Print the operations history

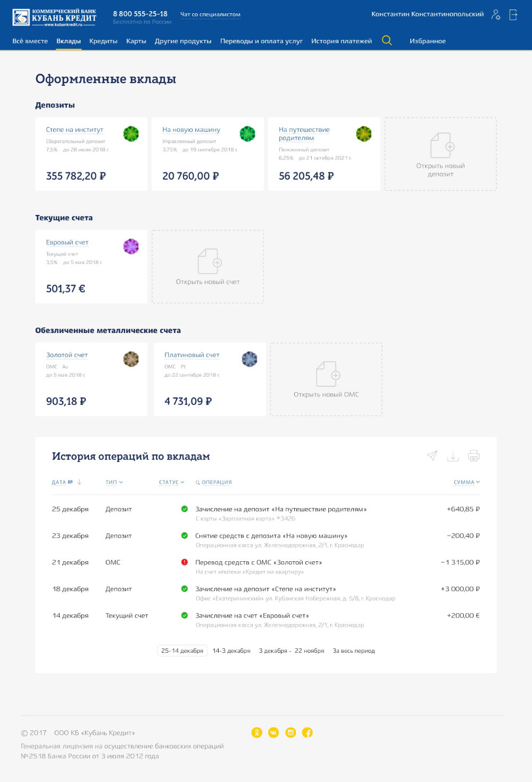tap(473, 456)
